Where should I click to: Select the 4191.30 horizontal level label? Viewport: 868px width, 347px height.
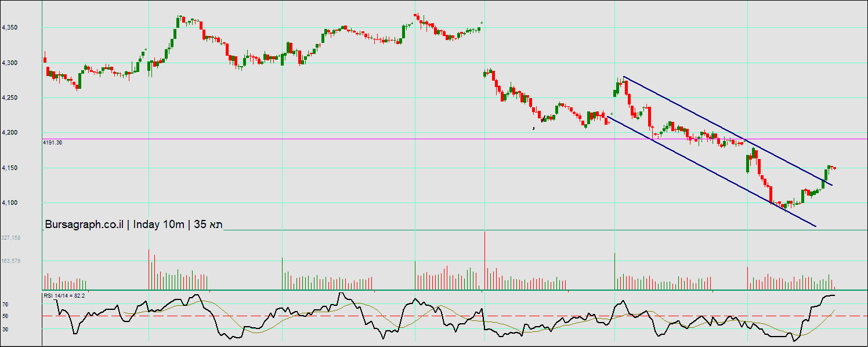coord(53,142)
